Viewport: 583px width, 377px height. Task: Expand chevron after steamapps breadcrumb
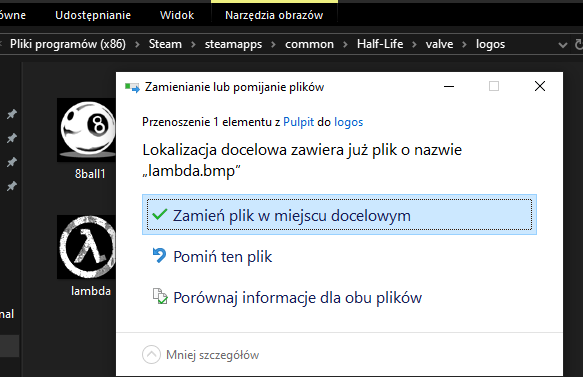click(273, 45)
